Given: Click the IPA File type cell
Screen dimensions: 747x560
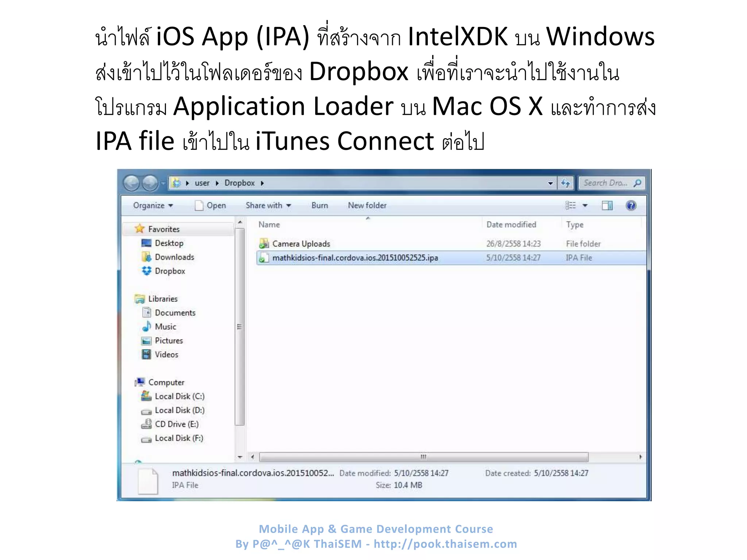Looking at the screenshot, I should [579, 258].
